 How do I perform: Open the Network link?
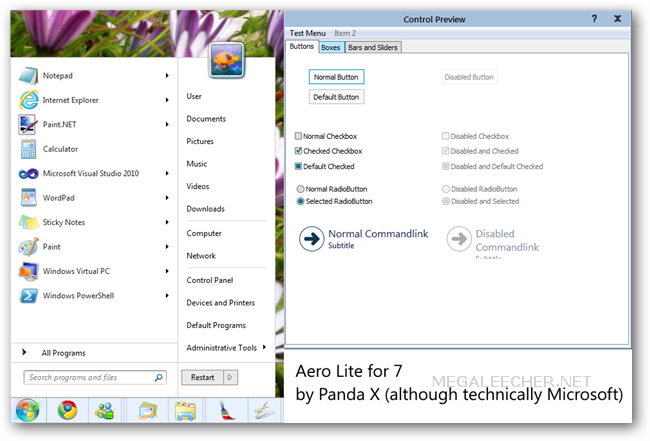201,256
